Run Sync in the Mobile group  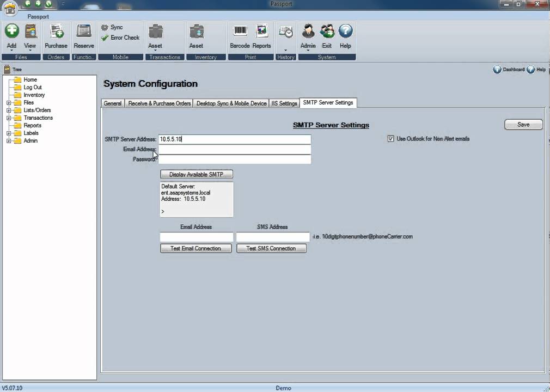tap(112, 27)
